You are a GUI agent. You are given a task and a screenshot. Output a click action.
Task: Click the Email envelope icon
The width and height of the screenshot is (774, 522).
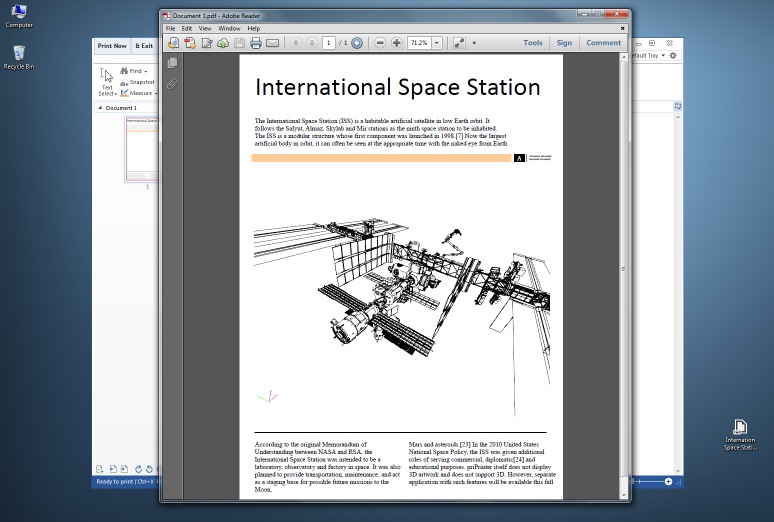(x=272, y=43)
